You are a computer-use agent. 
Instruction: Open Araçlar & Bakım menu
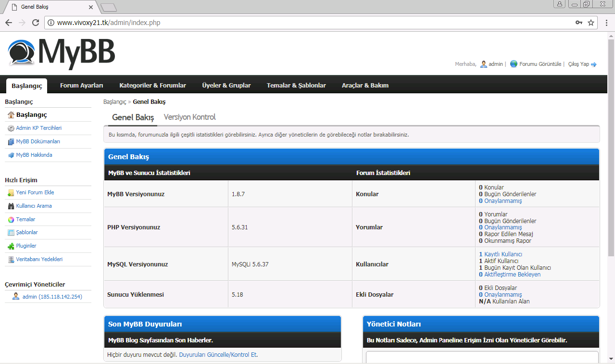tap(365, 86)
